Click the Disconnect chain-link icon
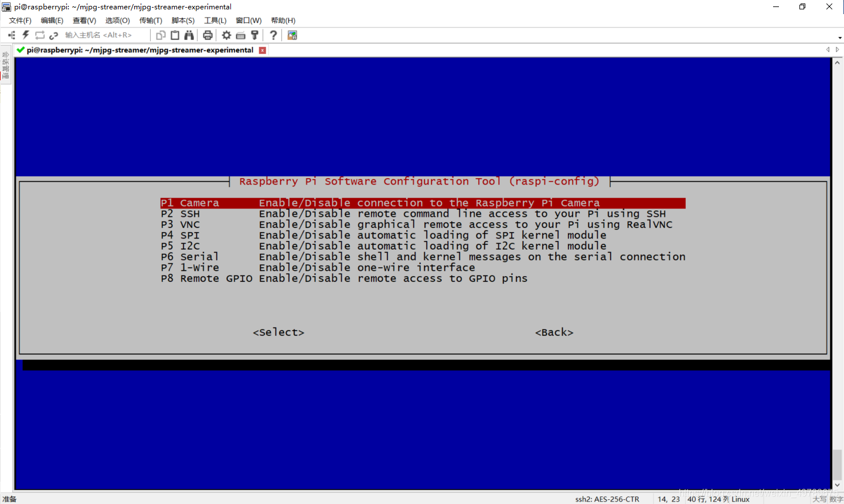The image size is (844, 504). point(54,35)
